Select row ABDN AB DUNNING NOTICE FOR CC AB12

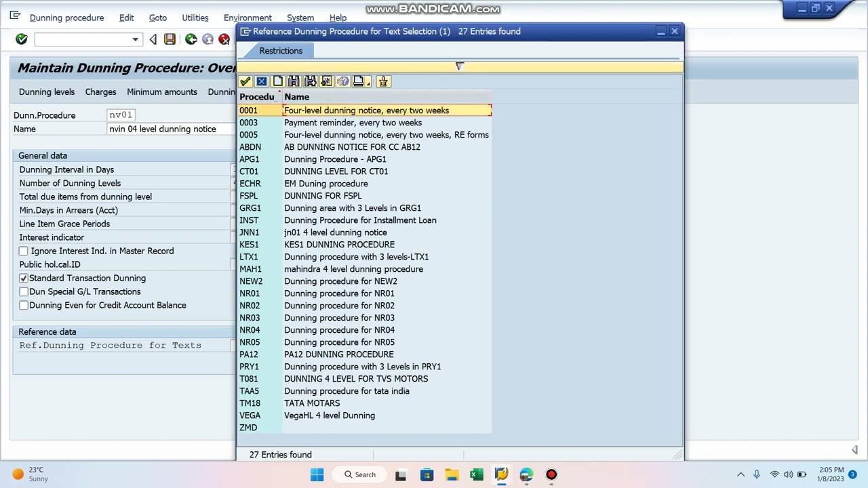pos(365,147)
